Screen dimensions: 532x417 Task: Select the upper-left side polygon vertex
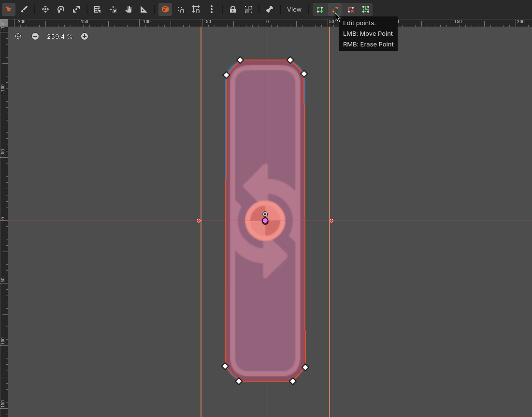226,75
